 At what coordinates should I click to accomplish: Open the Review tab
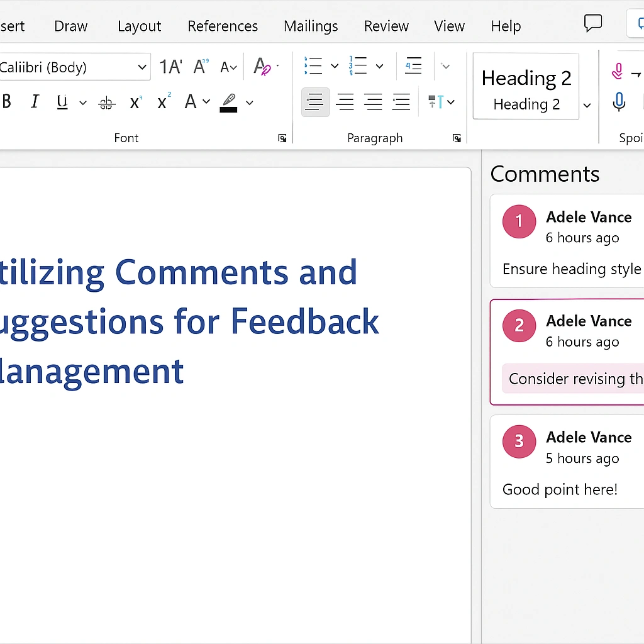386,26
